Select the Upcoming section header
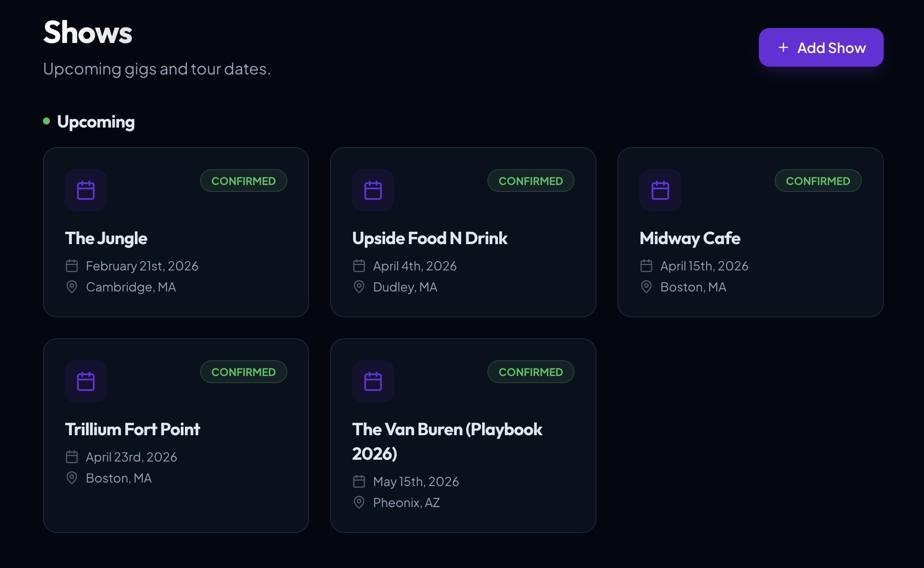This screenshot has height=568, width=924. 96,122
